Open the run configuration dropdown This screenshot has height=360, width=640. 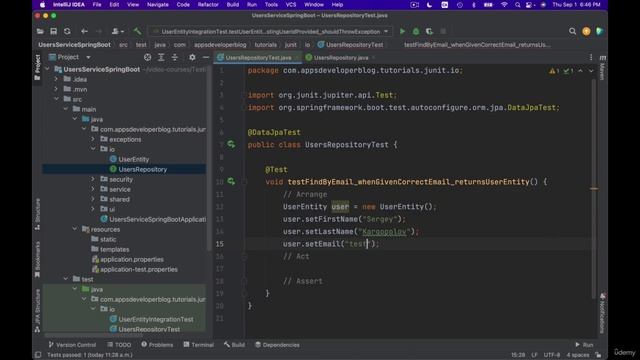point(270,31)
